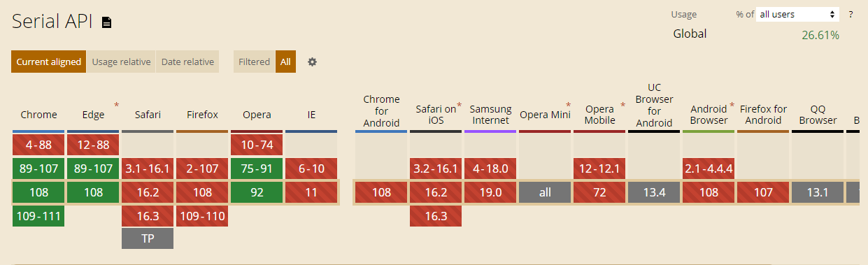Viewport: 868px width, 265px height.
Task: Click the asterisk note beside Opera Mobile
Action: (x=622, y=106)
